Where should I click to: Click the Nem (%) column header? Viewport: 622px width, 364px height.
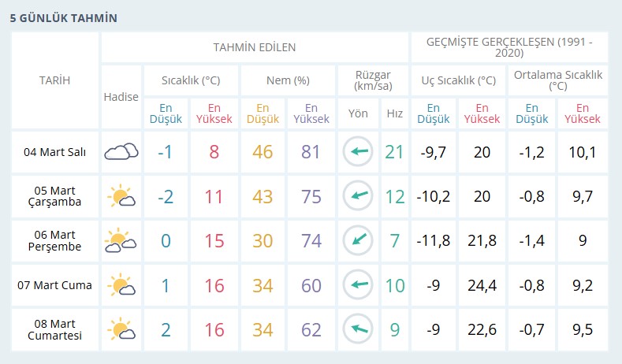[288, 80]
